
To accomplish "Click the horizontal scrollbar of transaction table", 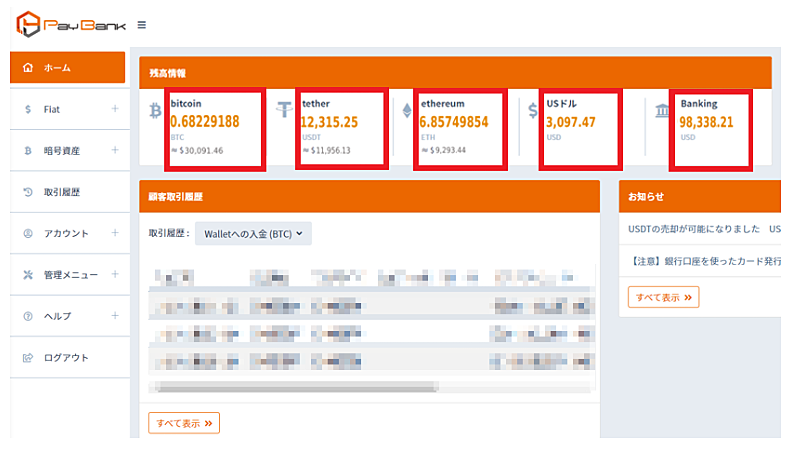I will (x=297, y=387).
